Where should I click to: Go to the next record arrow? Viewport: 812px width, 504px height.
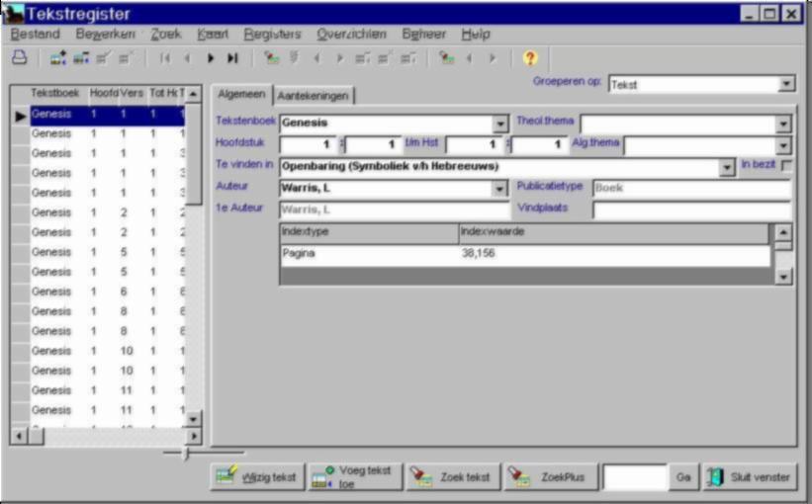tap(211, 58)
